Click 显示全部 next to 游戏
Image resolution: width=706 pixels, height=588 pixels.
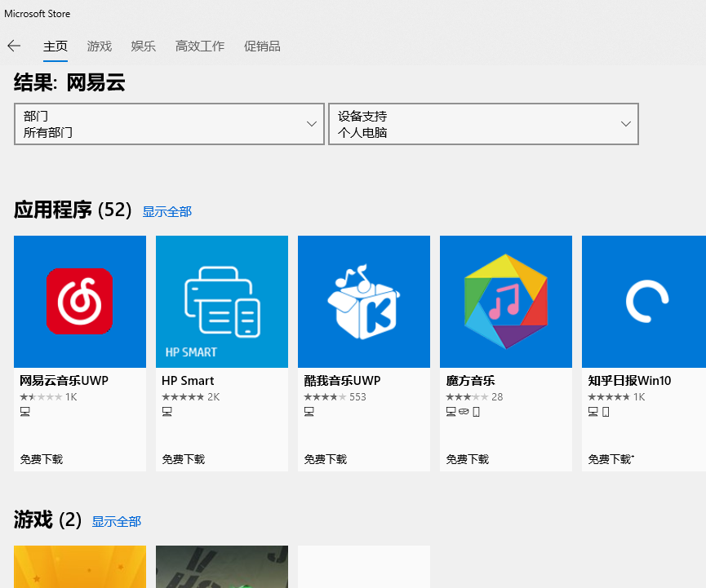pyautogui.click(x=117, y=521)
